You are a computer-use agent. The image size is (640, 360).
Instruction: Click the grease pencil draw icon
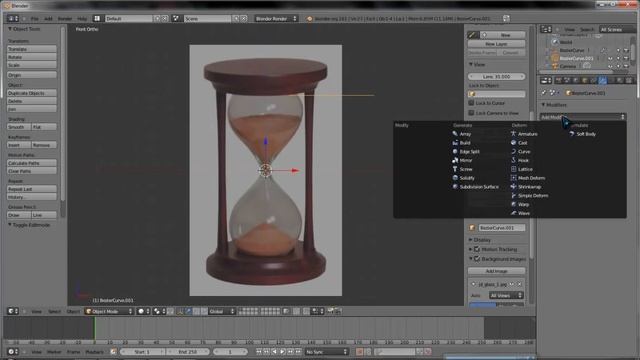point(473,35)
